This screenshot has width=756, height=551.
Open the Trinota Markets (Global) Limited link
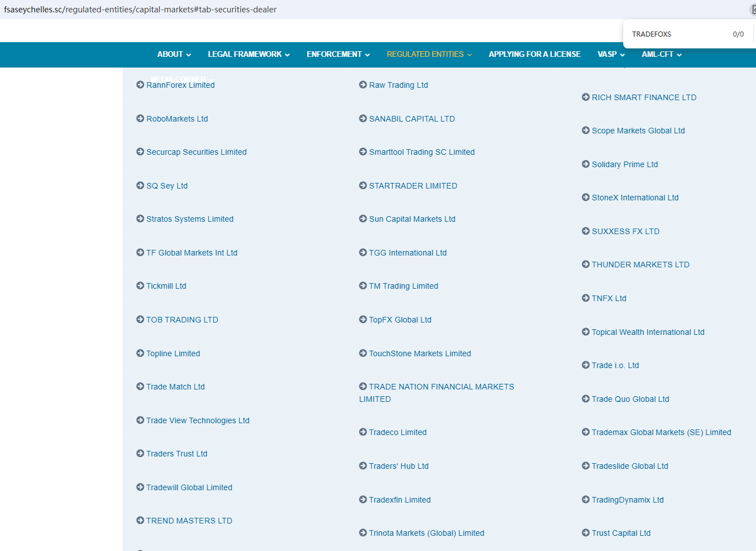(x=426, y=533)
